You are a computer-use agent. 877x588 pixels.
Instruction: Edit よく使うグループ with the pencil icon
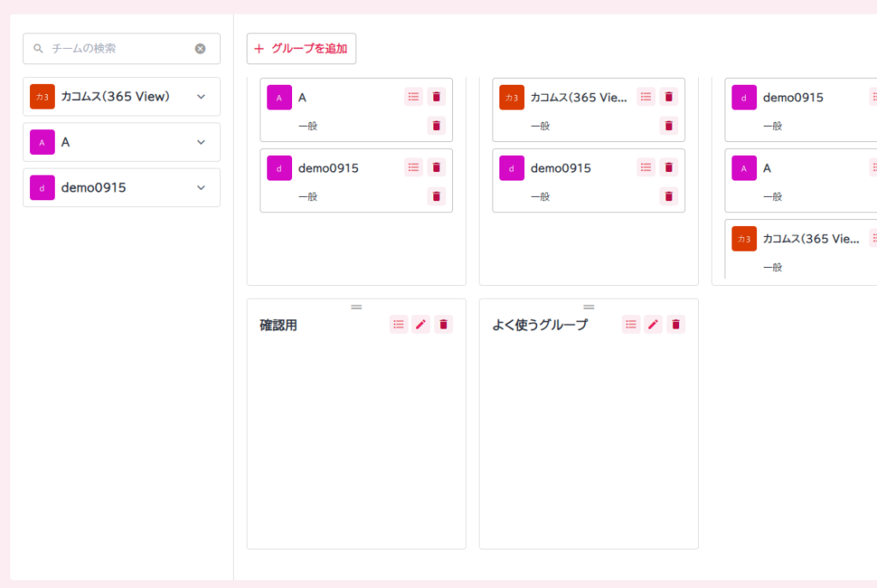point(653,324)
